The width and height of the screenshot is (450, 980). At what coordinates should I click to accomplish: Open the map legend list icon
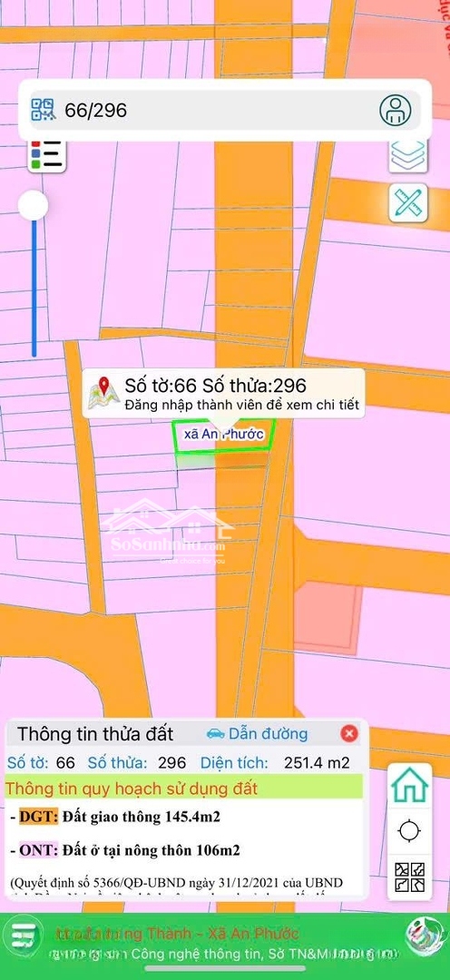[x=47, y=154]
